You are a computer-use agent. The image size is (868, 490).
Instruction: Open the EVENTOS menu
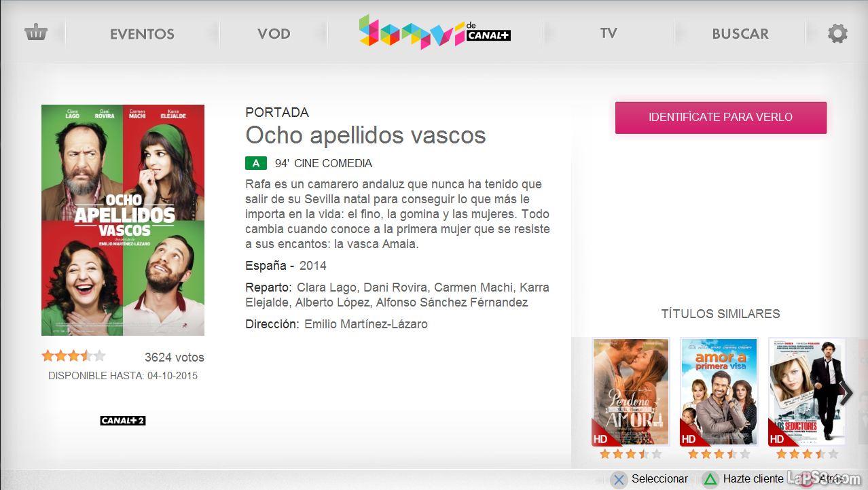(x=142, y=34)
